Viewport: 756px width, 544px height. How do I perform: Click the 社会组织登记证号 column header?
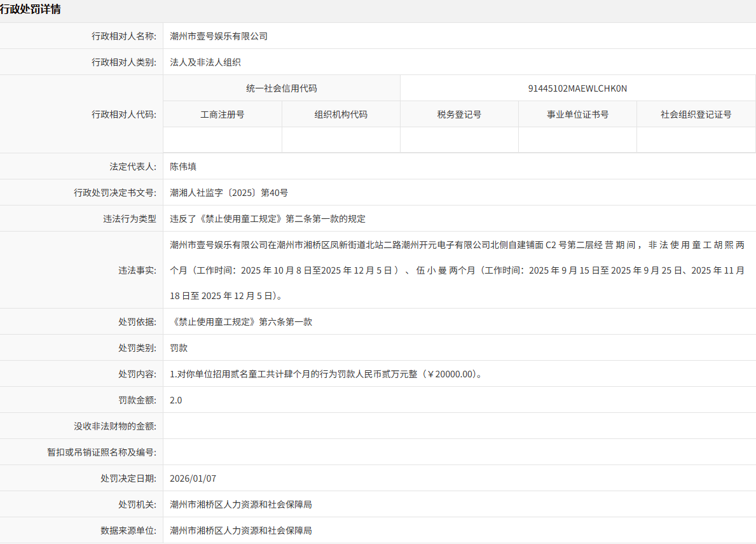(696, 114)
